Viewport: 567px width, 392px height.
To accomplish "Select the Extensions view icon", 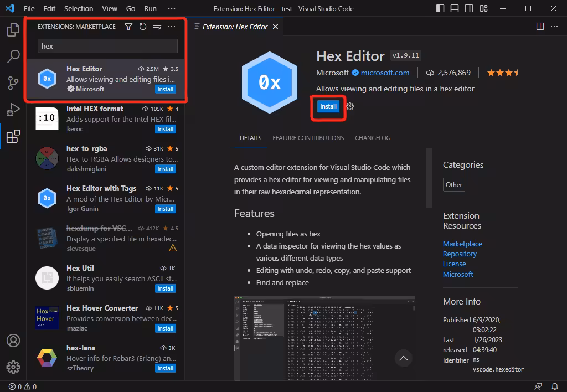I will pyautogui.click(x=13, y=136).
